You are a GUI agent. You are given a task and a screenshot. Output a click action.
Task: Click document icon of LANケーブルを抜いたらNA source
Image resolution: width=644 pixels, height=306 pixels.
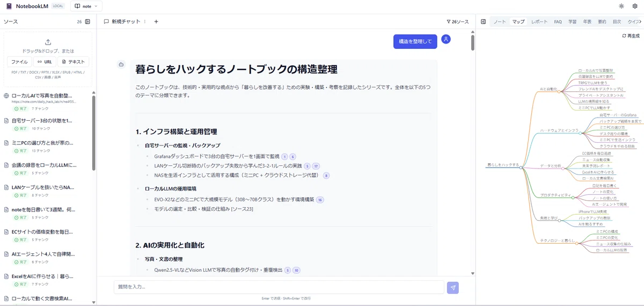tap(6, 188)
